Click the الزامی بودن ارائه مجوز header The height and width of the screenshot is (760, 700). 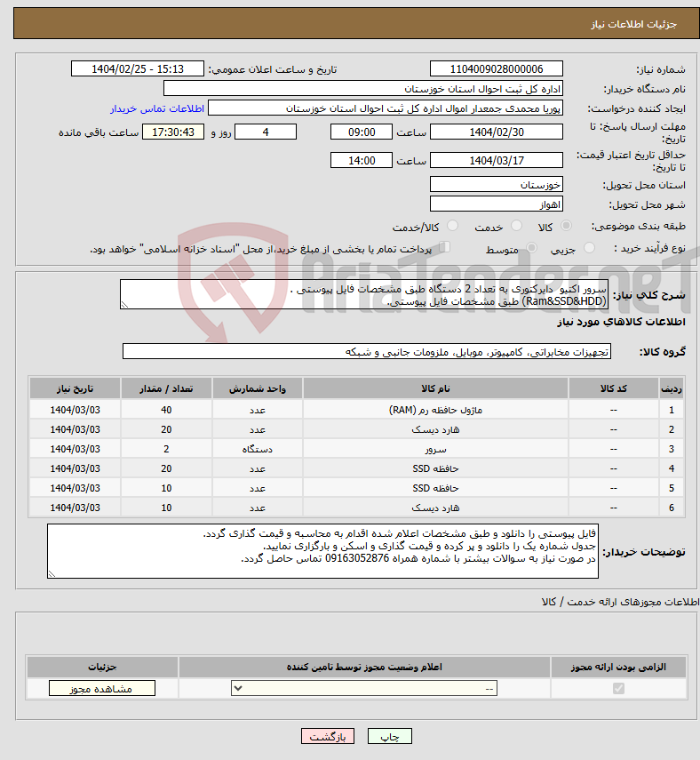tap(618, 667)
